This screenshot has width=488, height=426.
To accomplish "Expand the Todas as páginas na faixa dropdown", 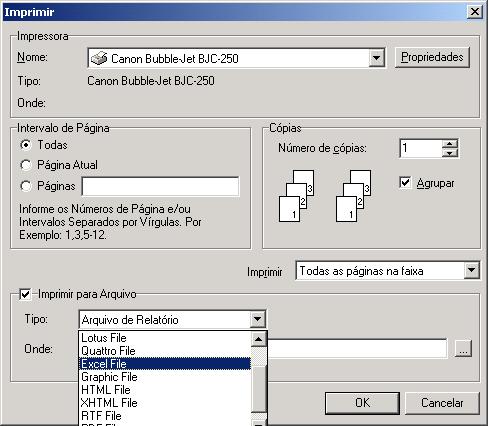I will 471,270.
